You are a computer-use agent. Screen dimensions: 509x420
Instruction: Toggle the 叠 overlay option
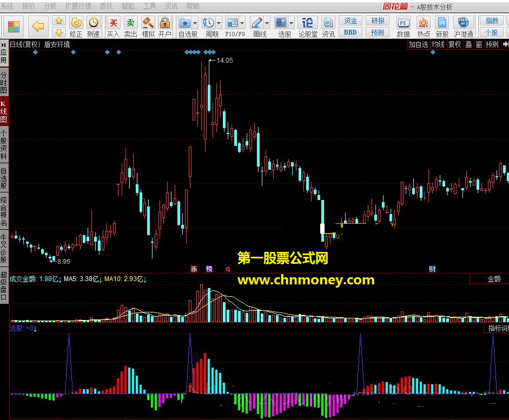point(469,44)
